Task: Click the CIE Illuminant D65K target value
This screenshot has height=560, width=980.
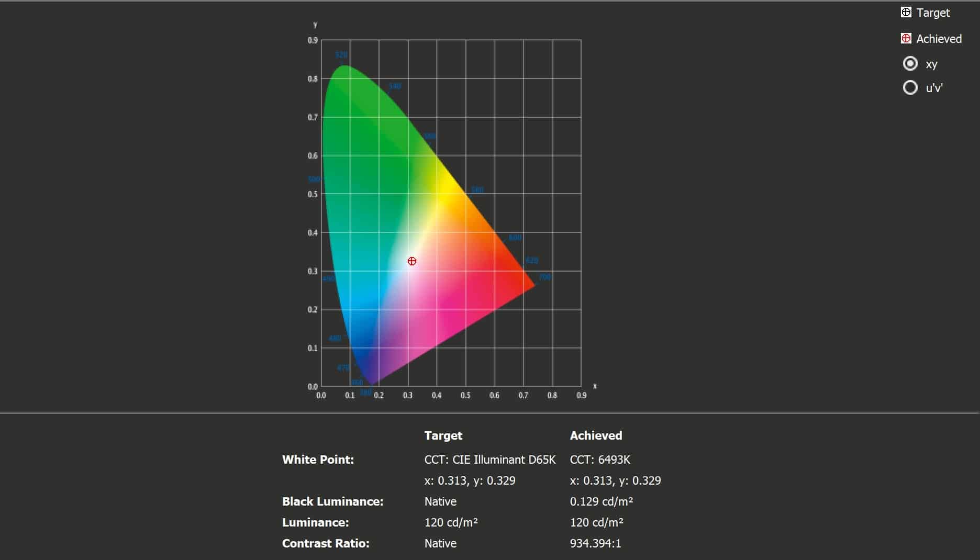Action: click(x=489, y=460)
